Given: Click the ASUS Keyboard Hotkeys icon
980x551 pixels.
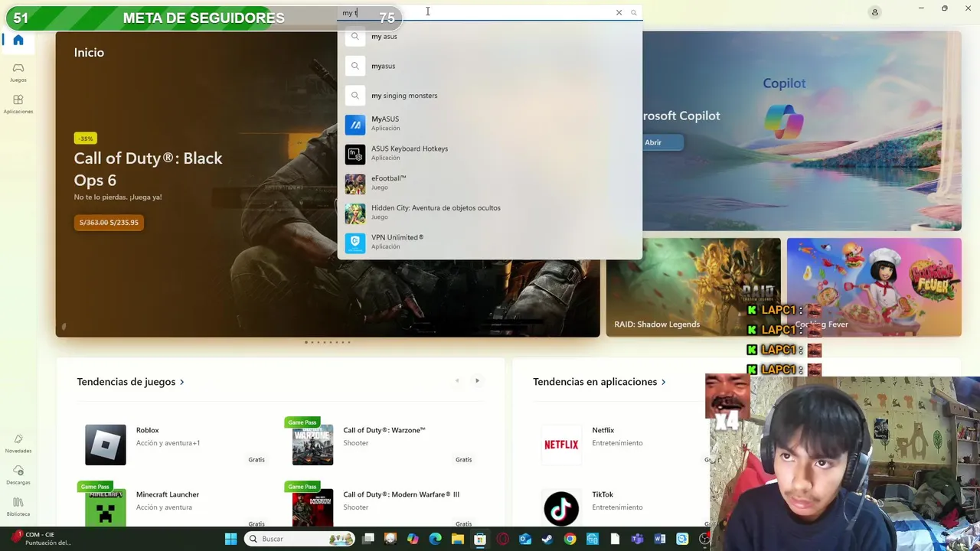Looking at the screenshot, I should (x=355, y=155).
